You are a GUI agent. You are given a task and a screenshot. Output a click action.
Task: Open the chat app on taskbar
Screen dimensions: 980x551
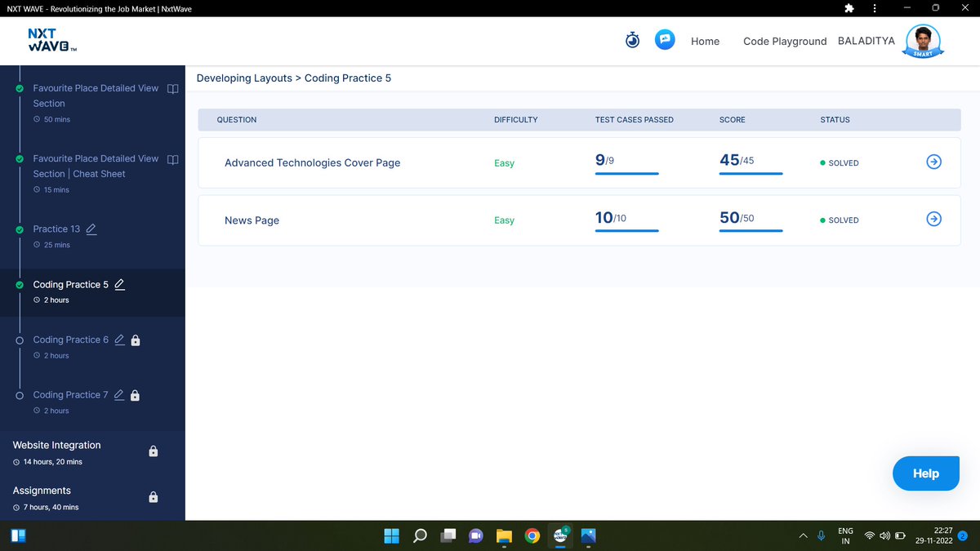tap(476, 535)
